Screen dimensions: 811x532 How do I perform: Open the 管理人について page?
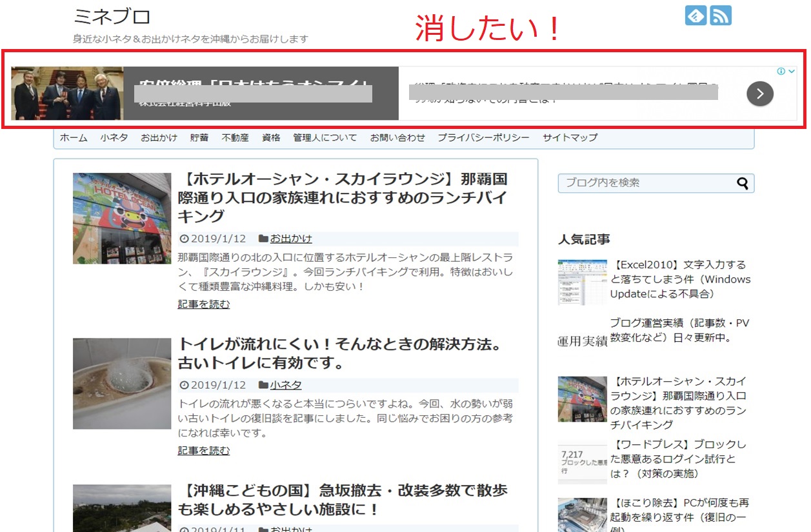pos(325,137)
